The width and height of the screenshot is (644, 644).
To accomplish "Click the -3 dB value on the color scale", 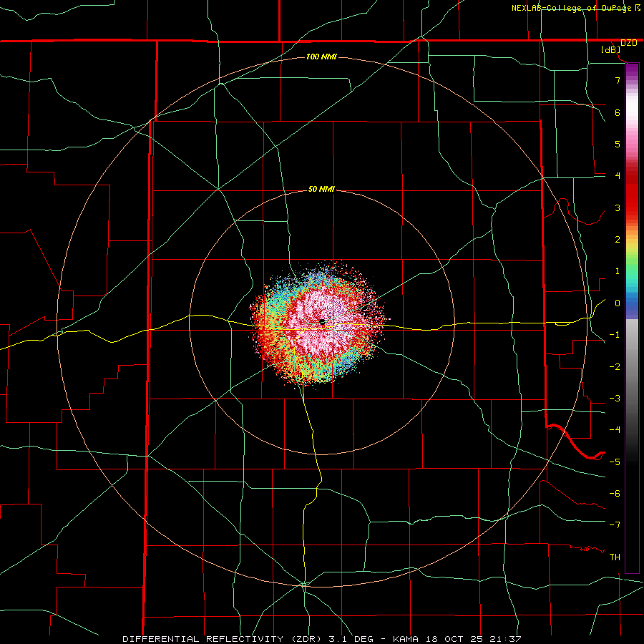I will point(615,399).
